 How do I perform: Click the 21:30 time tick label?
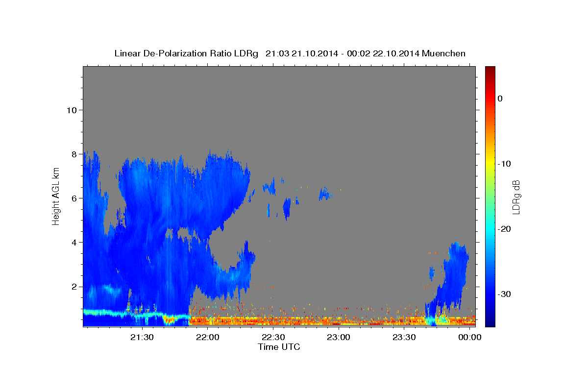click(142, 337)
